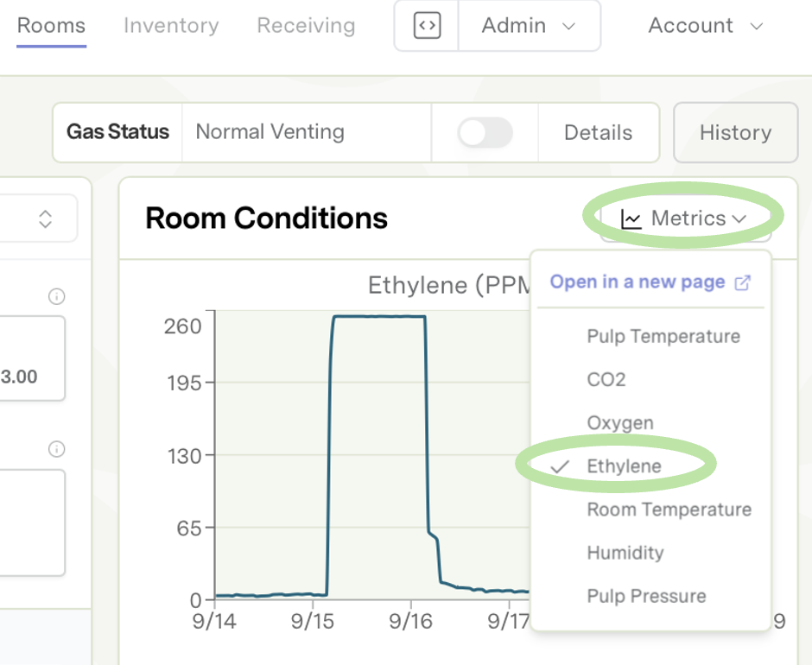Select the Oxygen metric option
Image resolution: width=812 pixels, height=665 pixels.
tap(619, 423)
